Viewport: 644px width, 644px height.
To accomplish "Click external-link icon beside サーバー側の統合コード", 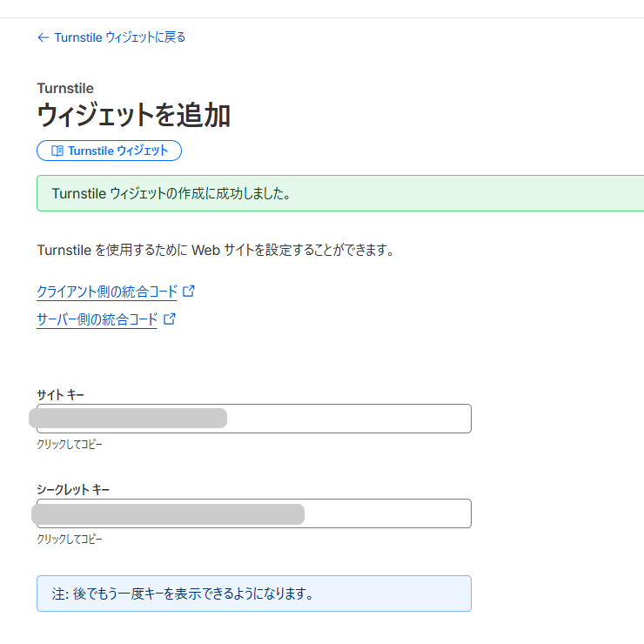I will point(170,319).
